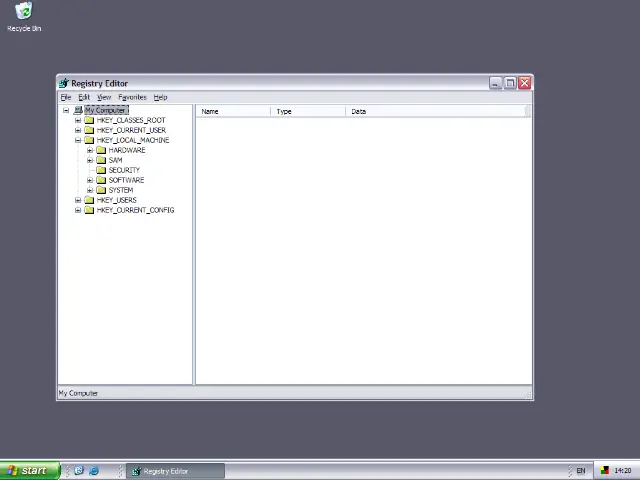Select the SYSTEM label

(x=121, y=190)
